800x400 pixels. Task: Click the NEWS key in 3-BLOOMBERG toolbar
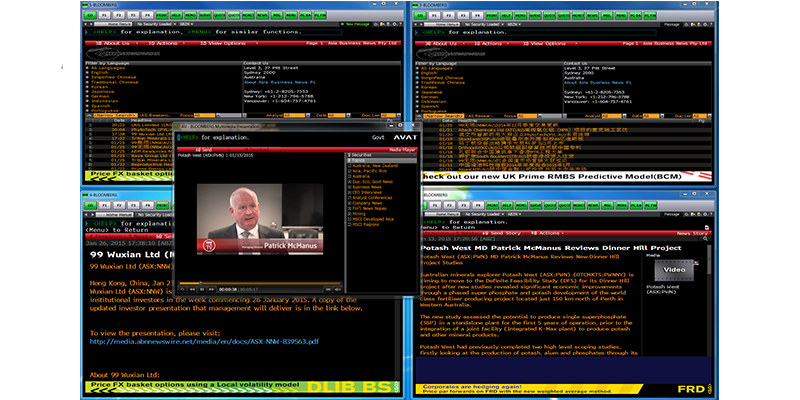pyautogui.click(x=592, y=15)
